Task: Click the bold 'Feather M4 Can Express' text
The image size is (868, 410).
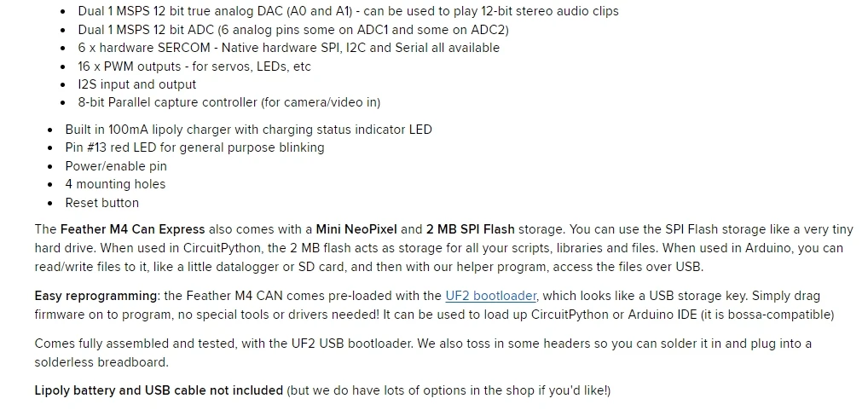Action: pos(132,229)
